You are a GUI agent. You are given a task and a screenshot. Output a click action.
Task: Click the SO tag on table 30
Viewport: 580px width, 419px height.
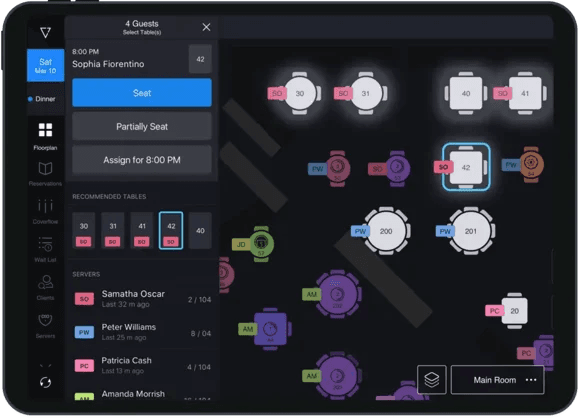(277, 94)
